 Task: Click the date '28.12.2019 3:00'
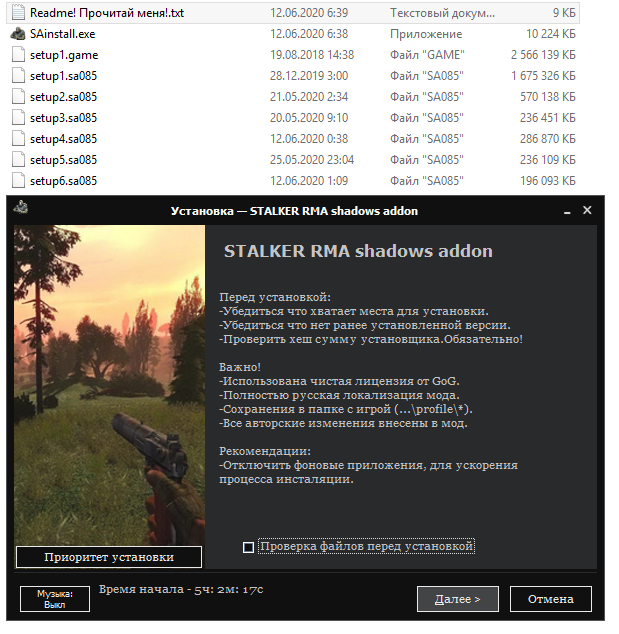309,76
